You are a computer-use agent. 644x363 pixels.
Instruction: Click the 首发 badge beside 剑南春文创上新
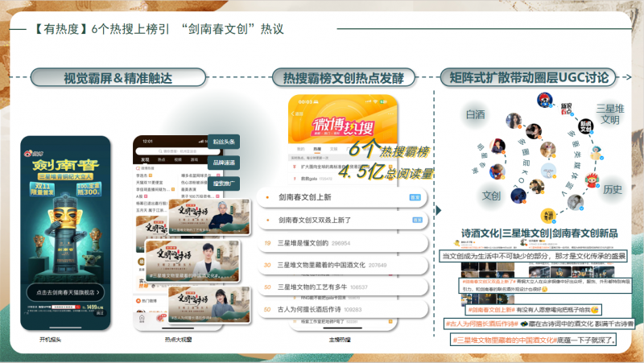coord(415,197)
